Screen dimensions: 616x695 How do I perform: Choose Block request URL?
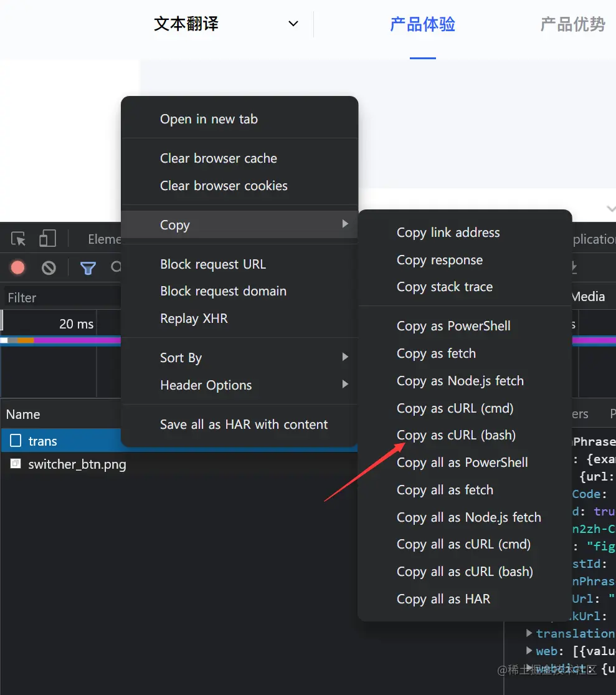point(240,264)
